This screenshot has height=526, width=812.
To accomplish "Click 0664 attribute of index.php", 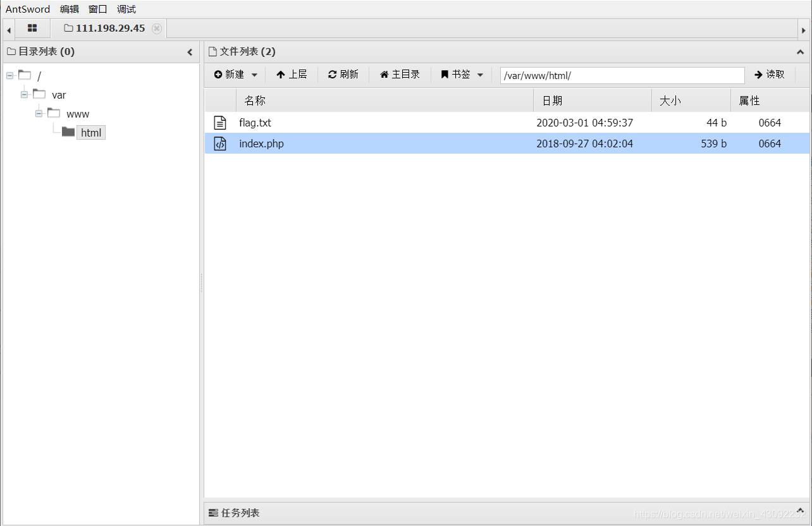I will (770, 144).
